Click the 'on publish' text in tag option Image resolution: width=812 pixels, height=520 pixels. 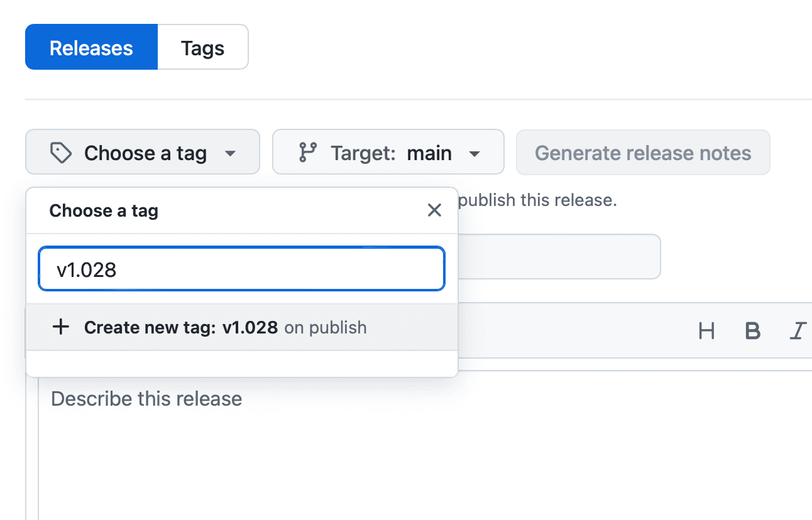point(326,327)
